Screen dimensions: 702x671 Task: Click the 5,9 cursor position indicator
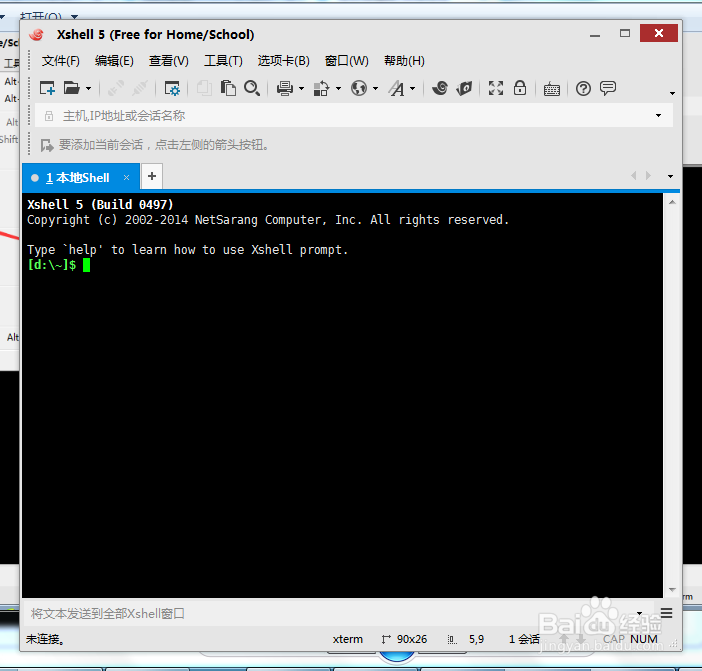(x=476, y=639)
